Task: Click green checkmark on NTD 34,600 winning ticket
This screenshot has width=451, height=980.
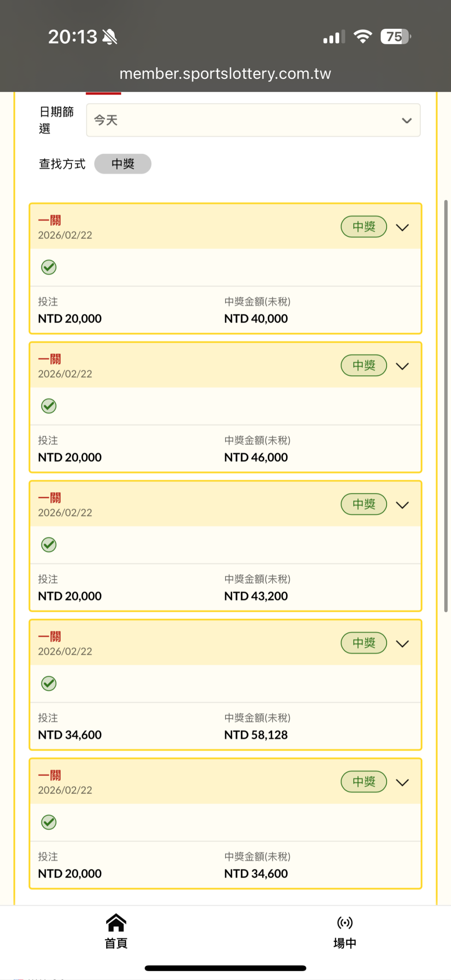Action: pos(49,822)
